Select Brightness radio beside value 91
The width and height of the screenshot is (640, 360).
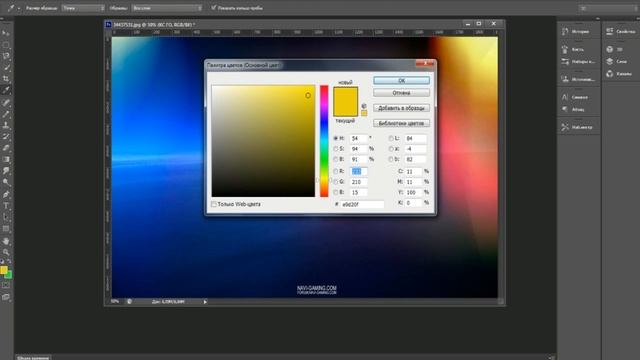pyautogui.click(x=336, y=159)
